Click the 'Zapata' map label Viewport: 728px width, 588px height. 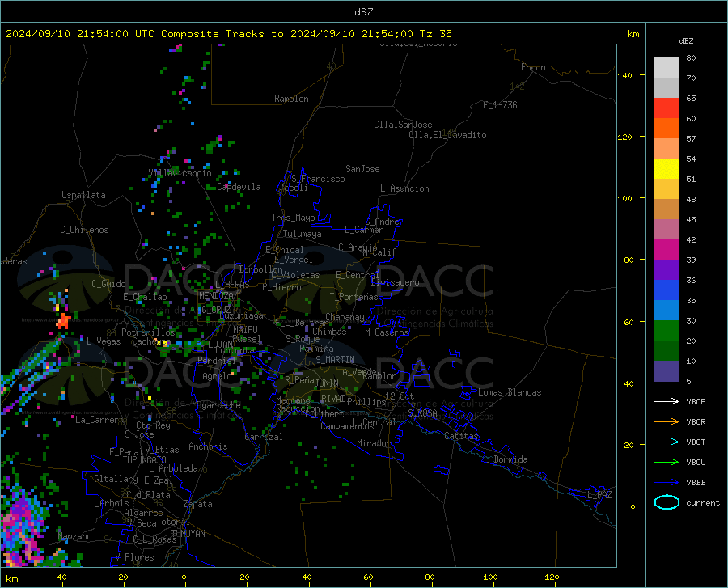[x=198, y=504]
